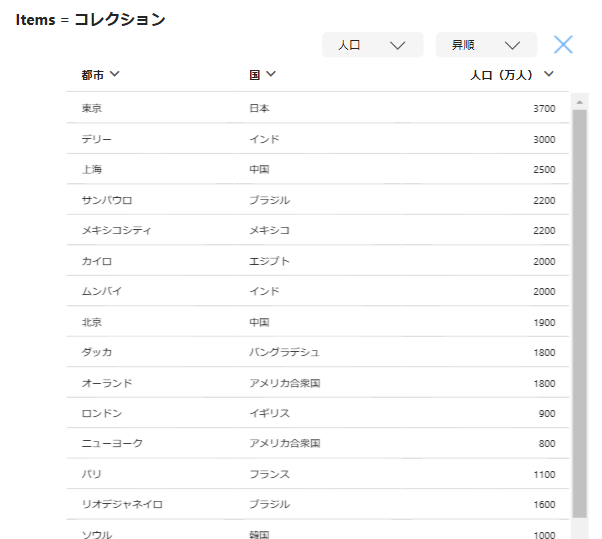602x539 pixels.
Task: Click the 人口（万人） column header chevron
Action: pyautogui.click(x=548, y=74)
